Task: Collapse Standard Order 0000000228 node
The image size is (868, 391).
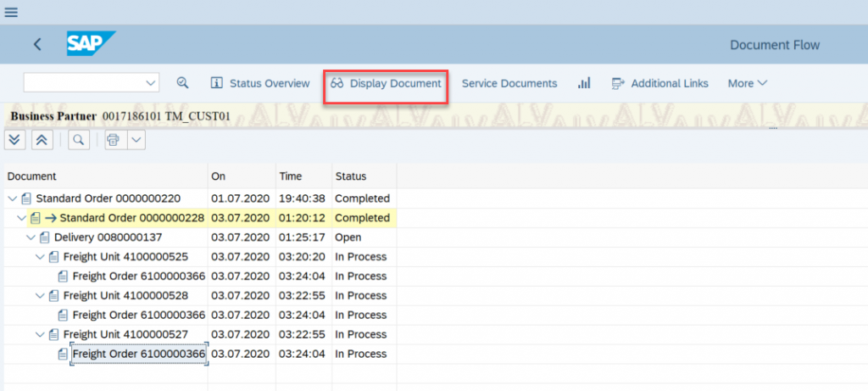Action: (21, 218)
